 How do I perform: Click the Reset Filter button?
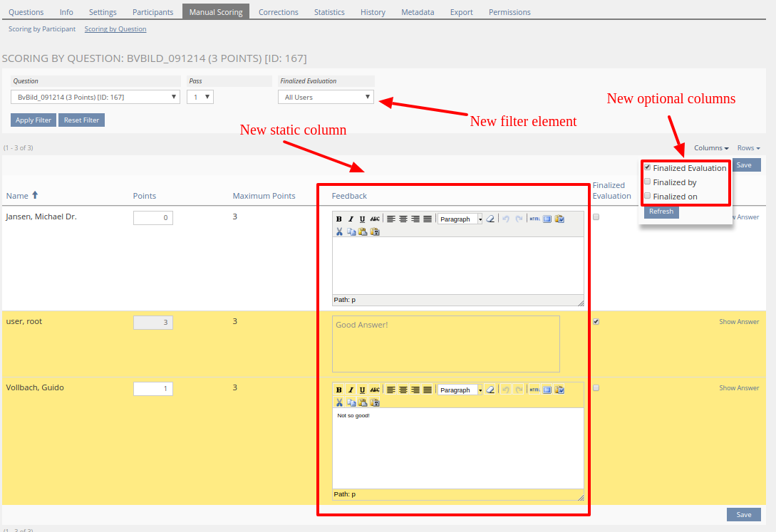pos(81,120)
